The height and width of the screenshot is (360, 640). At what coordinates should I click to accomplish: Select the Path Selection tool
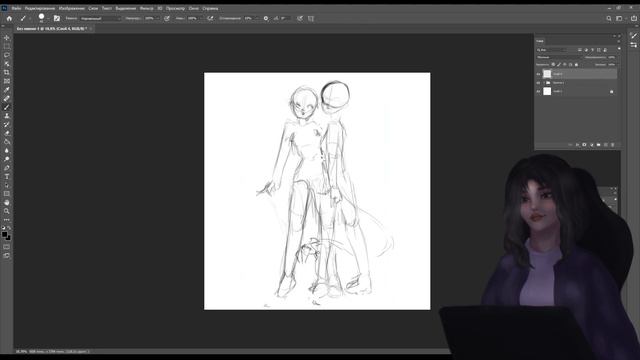point(7,185)
